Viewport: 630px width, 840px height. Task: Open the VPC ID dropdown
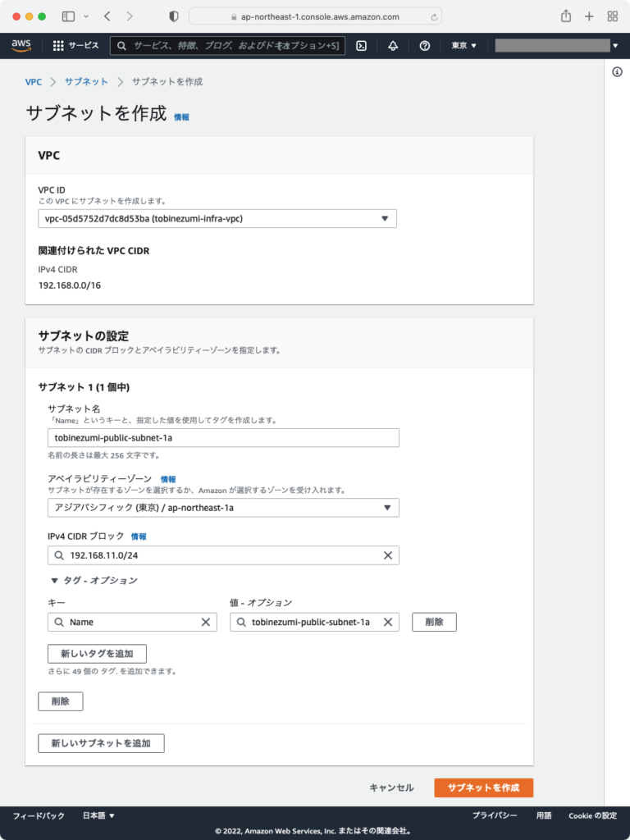click(x=217, y=218)
